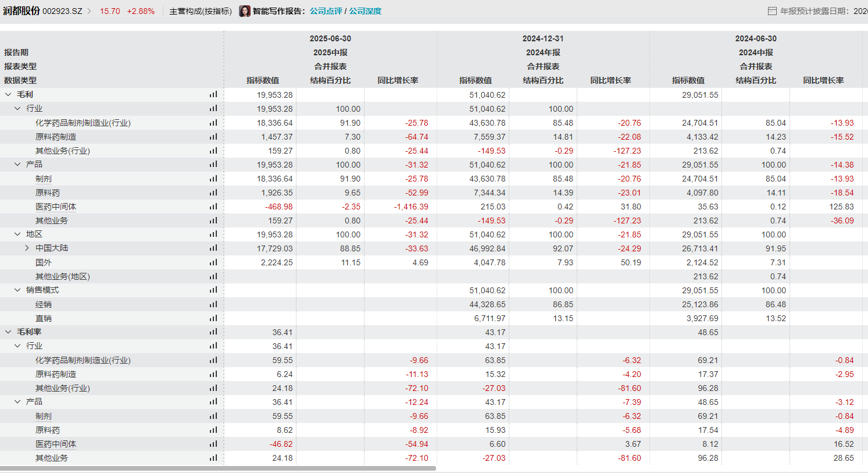Open the chart icon for the 国外 row
Viewport: 868px width, 473px height.
213,262
